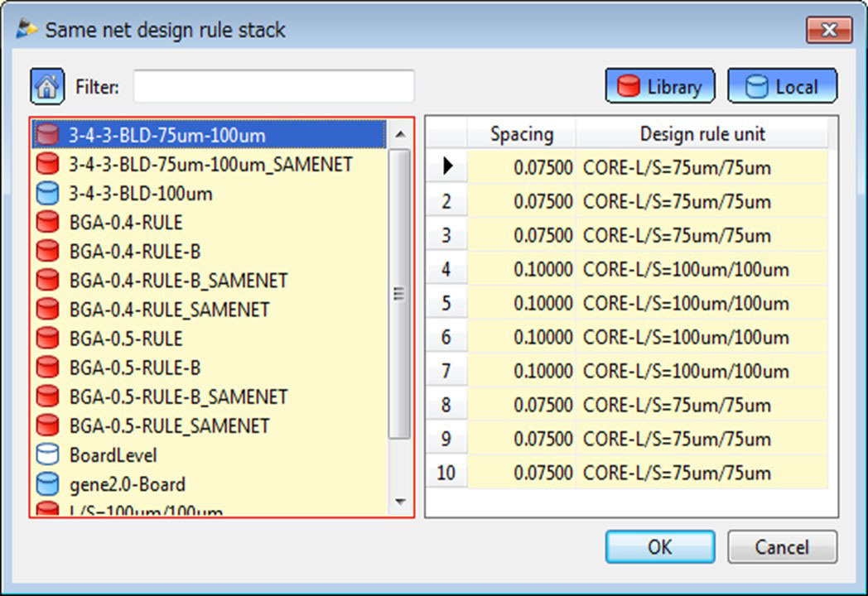Select the gene2.0-Board entry

(210, 484)
